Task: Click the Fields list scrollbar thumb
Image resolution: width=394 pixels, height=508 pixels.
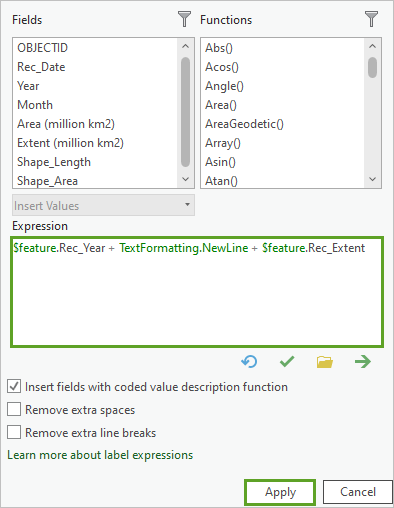Action: tap(186, 112)
